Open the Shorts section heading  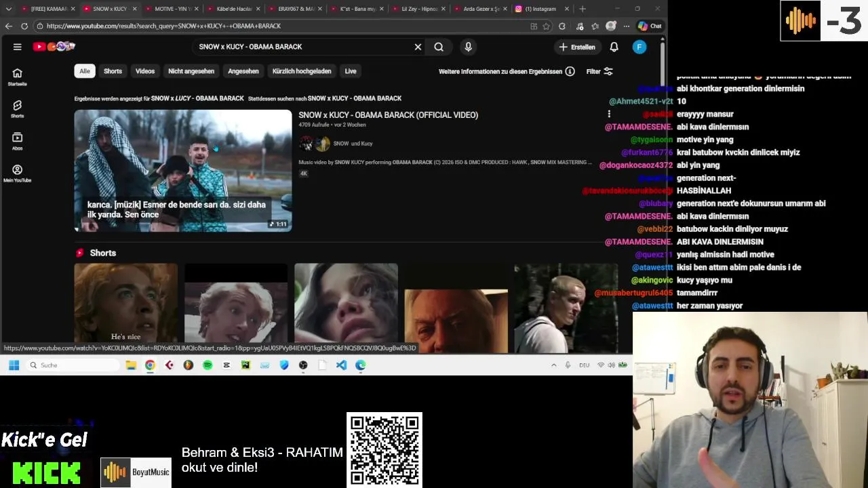coord(103,253)
